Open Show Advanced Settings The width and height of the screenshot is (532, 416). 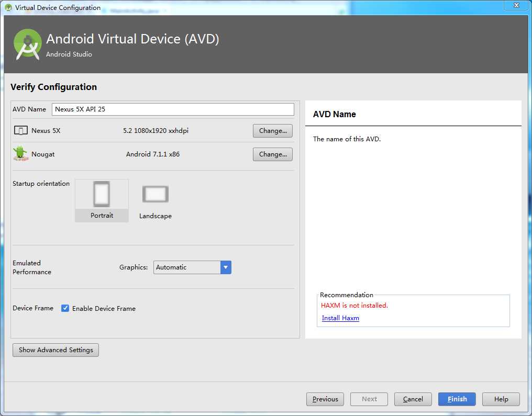56,350
